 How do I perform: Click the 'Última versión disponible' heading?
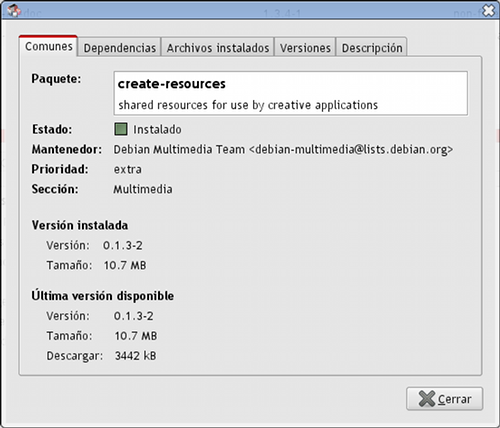click(103, 296)
